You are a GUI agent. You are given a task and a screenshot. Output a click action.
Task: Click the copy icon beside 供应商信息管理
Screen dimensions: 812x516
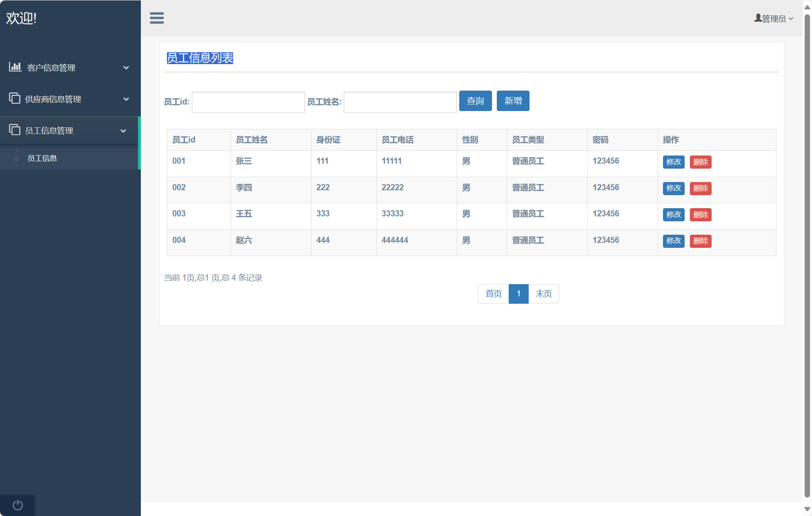(15, 98)
